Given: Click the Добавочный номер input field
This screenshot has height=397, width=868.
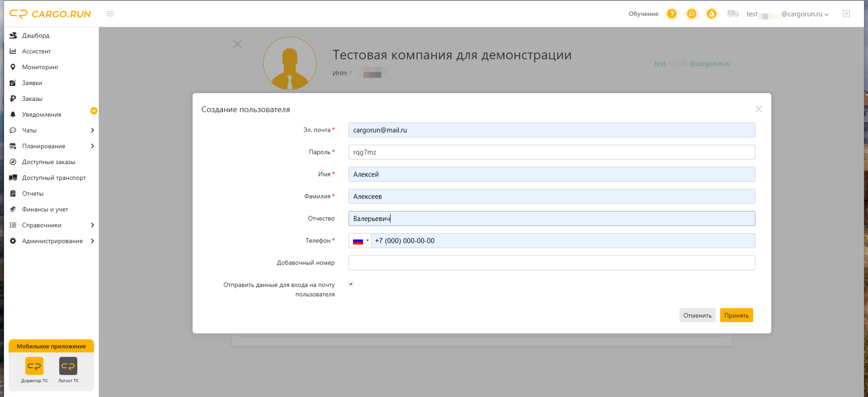Looking at the screenshot, I should 552,263.
